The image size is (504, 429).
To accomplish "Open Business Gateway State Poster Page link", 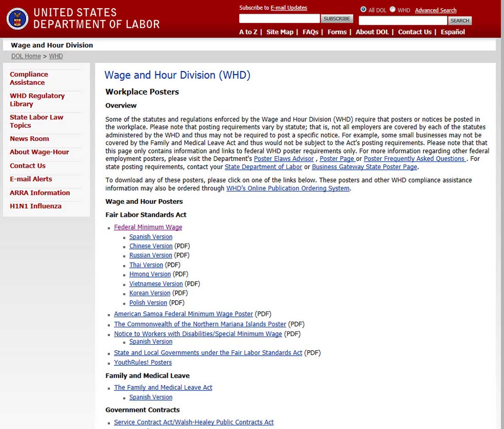I will (x=365, y=167).
